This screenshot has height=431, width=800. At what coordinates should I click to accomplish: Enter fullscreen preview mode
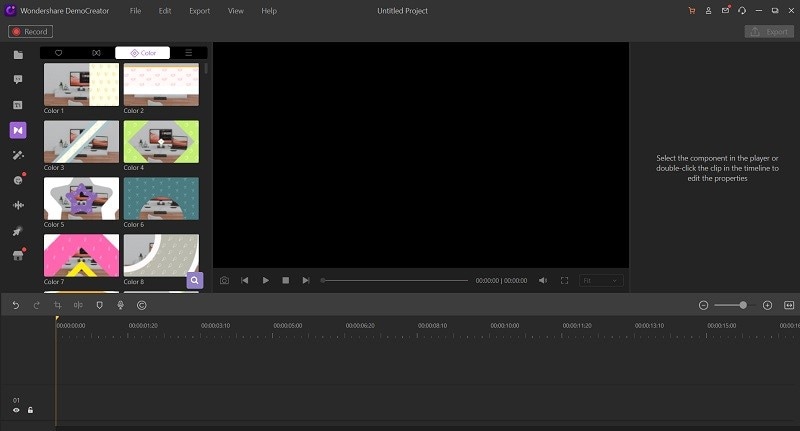click(x=564, y=281)
